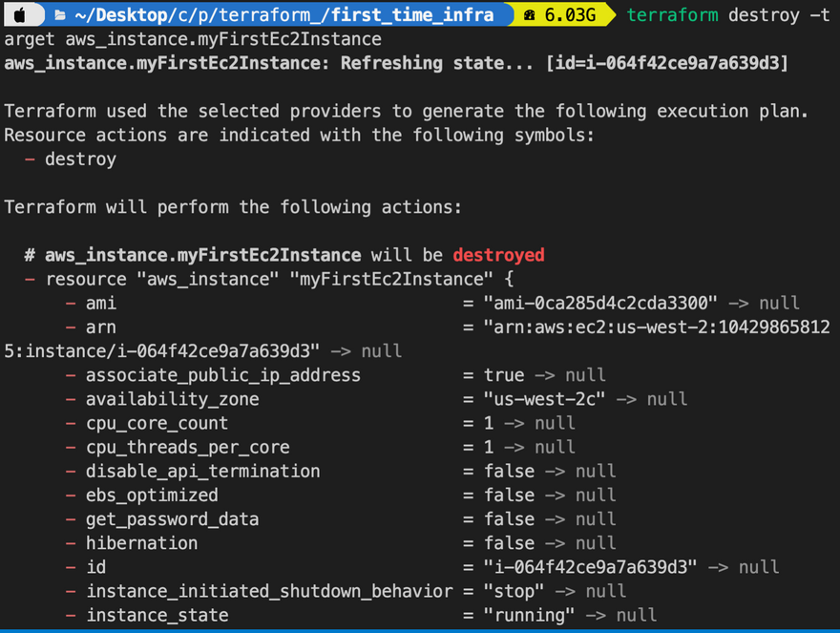Click the first_time_infra directory in the prompt path

(x=412, y=15)
